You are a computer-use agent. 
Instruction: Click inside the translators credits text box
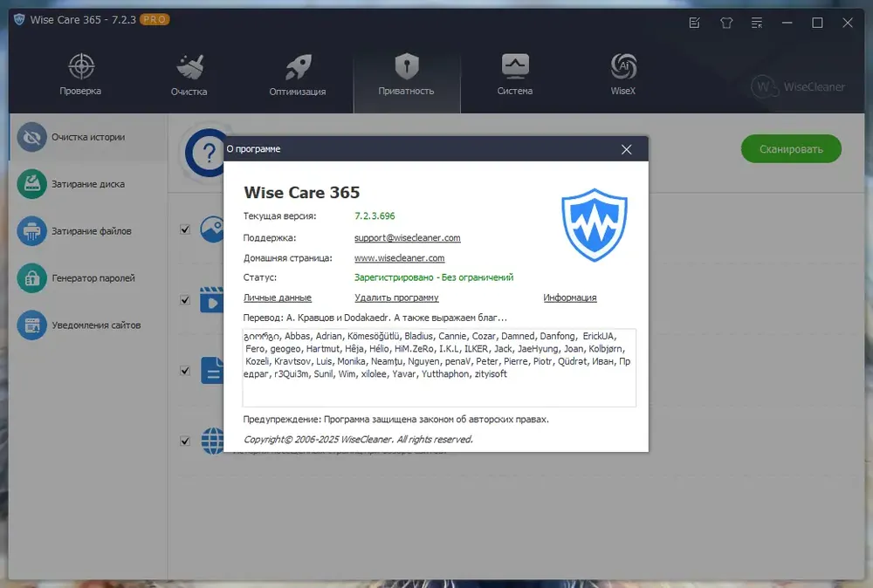pyautogui.click(x=439, y=367)
